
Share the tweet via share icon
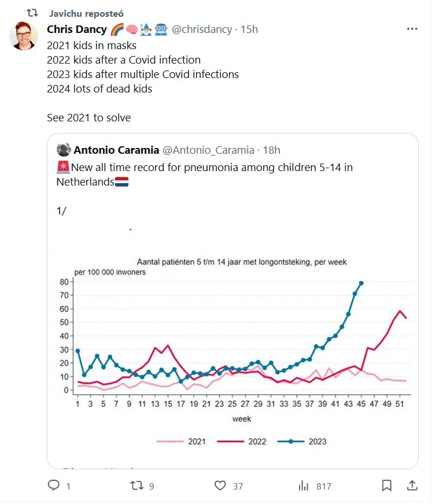click(x=412, y=486)
